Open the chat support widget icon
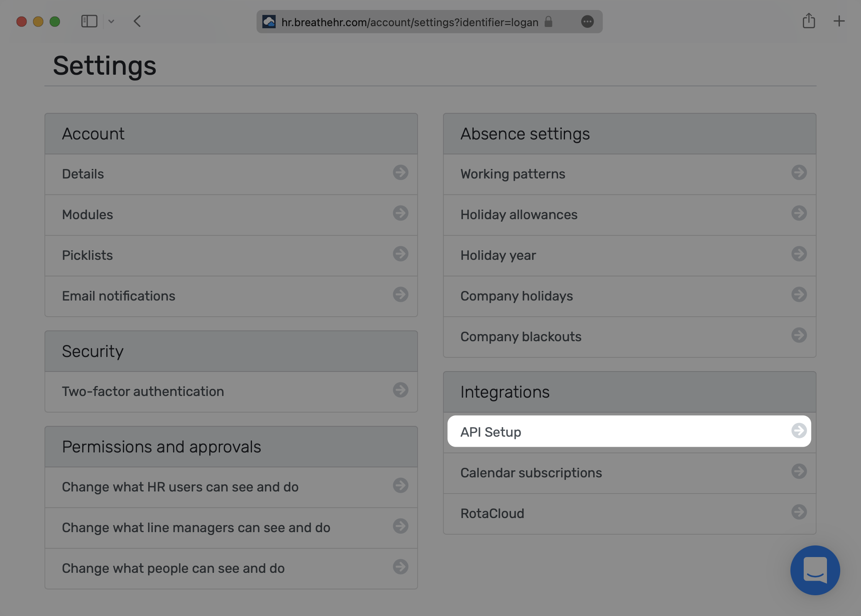The height and width of the screenshot is (616, 861). (815, 570)
